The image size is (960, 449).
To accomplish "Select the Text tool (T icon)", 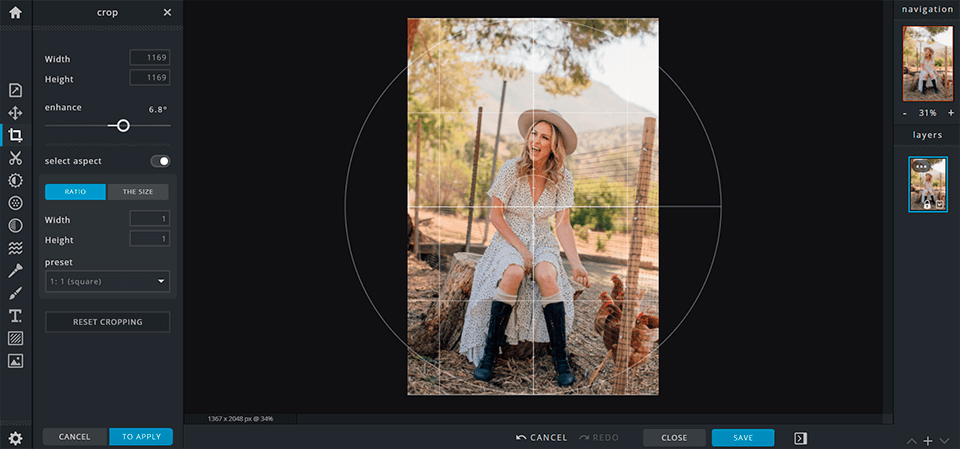I will [x=15, y=316].
